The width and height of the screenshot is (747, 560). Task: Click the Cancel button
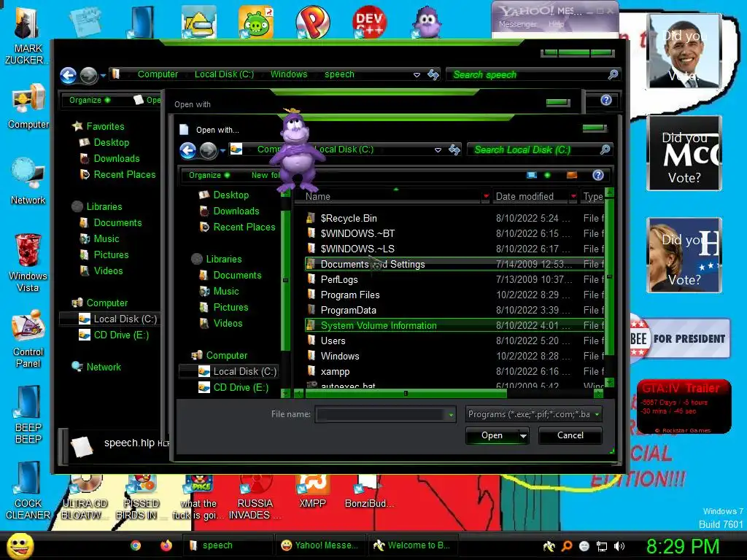[570, 435]
